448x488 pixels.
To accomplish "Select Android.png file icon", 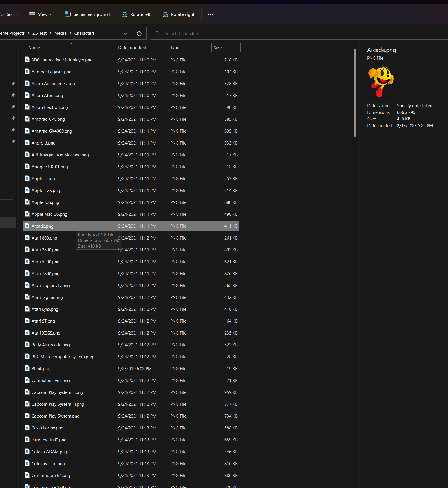I will (27, 143).
